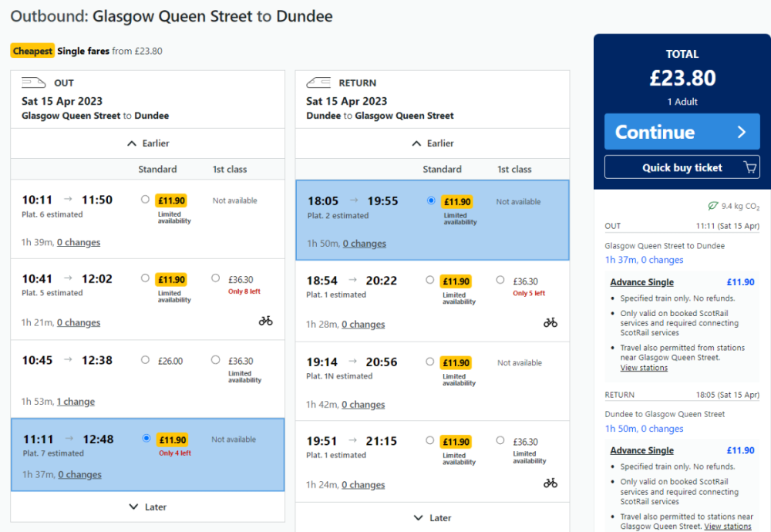The height and width of the screenshot is (532, 771).
Task: Click the 'Only 5 left' notice
Action: [529, 293]
